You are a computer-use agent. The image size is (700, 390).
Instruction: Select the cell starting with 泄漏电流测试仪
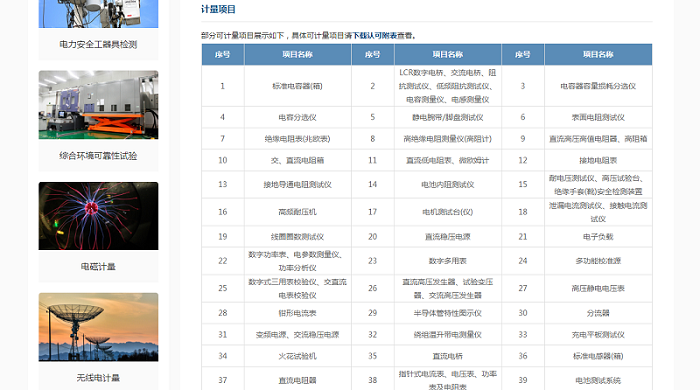point(598,212)
